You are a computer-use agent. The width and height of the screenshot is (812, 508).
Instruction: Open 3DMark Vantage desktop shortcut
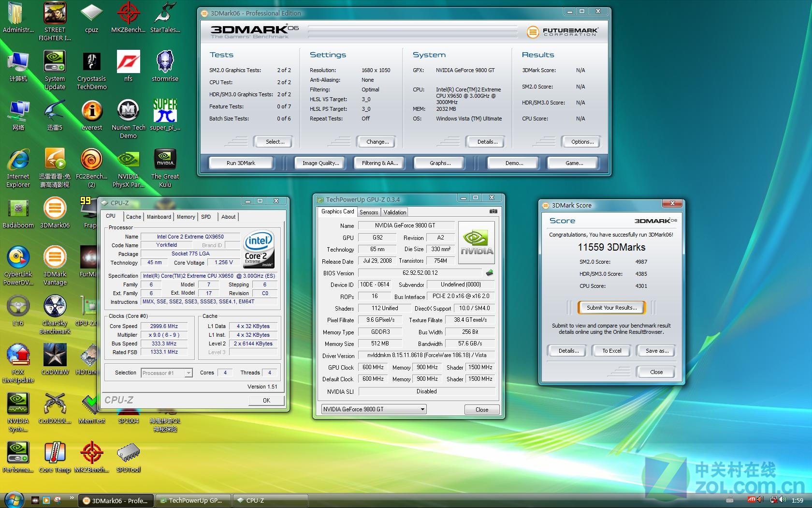pyautogui.click(x=55, y=266)
